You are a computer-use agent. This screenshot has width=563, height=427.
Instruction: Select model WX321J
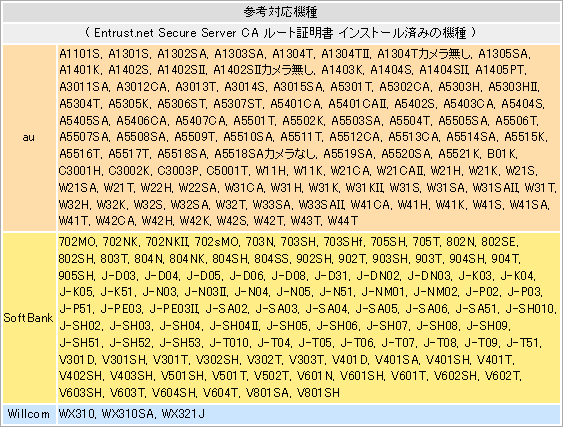[x=183, y=414]
